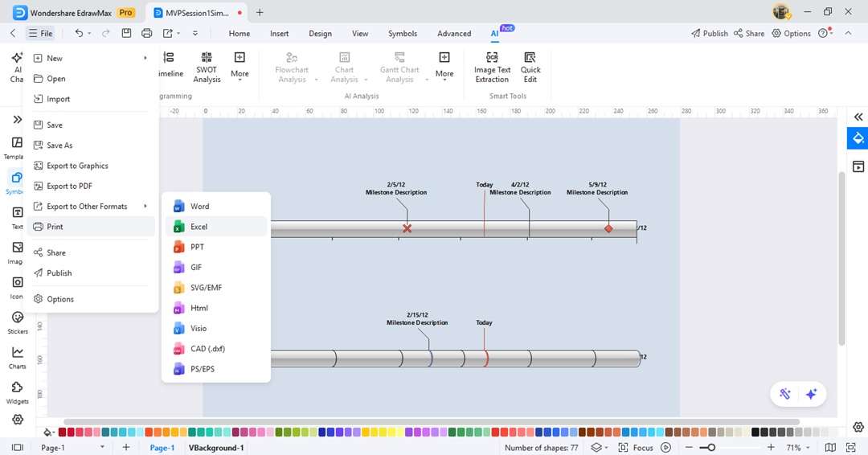This screenshot has height=455, width=868.
Task: Click the orange diamond milestone marker
Action: click(x=608, y=228)
